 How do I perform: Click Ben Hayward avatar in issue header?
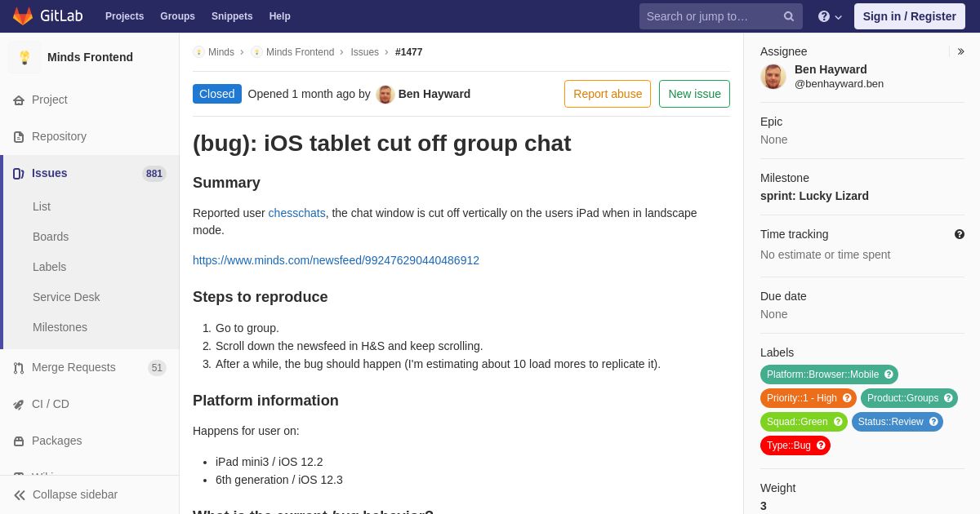385,95
